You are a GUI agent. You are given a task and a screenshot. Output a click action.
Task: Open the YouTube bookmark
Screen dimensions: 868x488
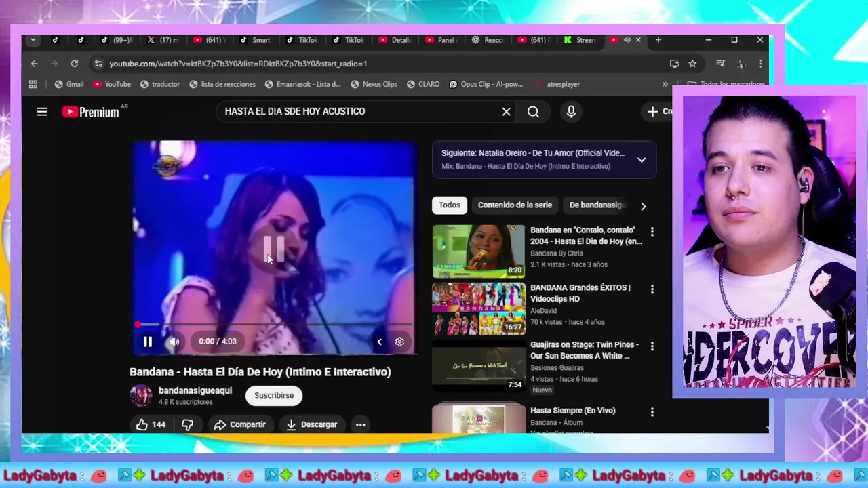[x=112, y=85]
